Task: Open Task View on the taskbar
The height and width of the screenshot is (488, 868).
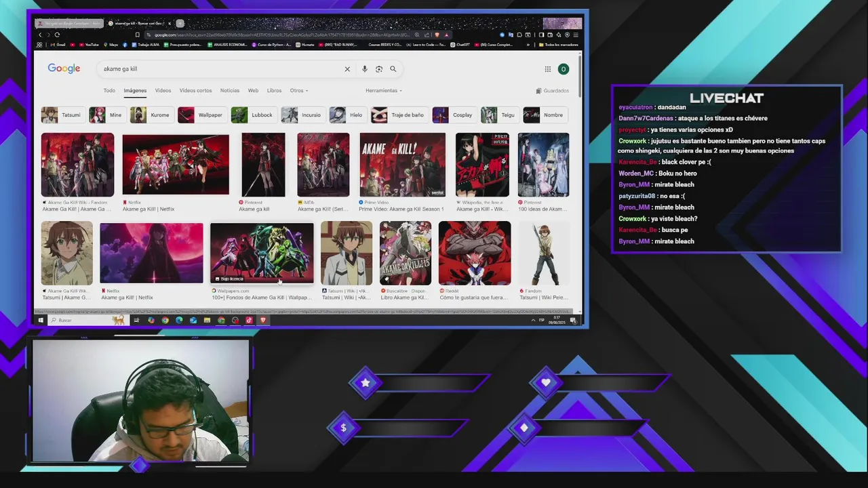Action: [x=136, y=321]
